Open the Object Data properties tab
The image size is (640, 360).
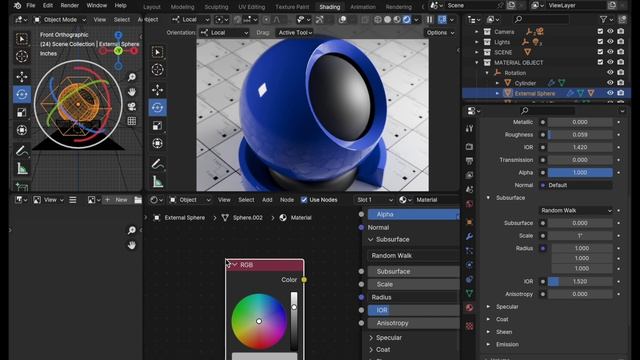tap(469, 293)
